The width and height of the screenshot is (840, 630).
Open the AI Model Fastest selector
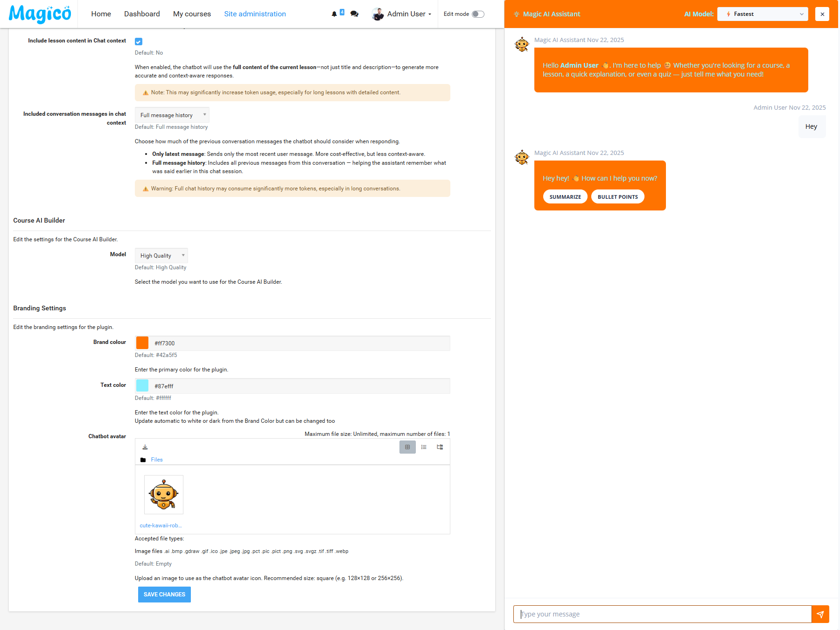click(763, 14)
